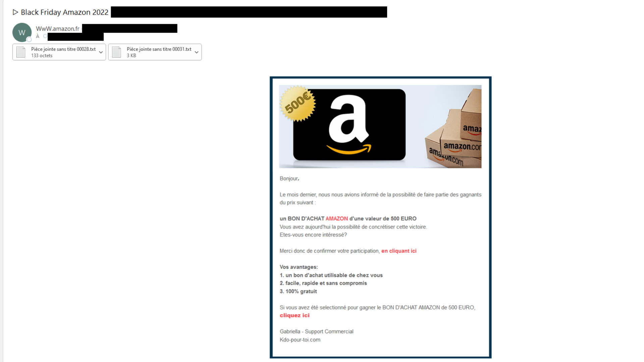Click the white Amazon 'a' logo

(x=349, y=124)
